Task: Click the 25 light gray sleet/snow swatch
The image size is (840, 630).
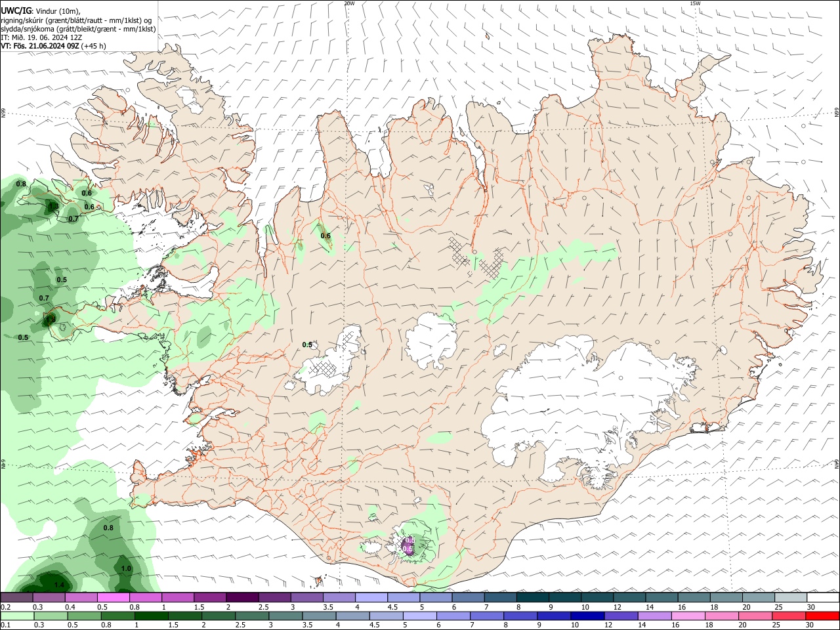Action: click(791, 597)
